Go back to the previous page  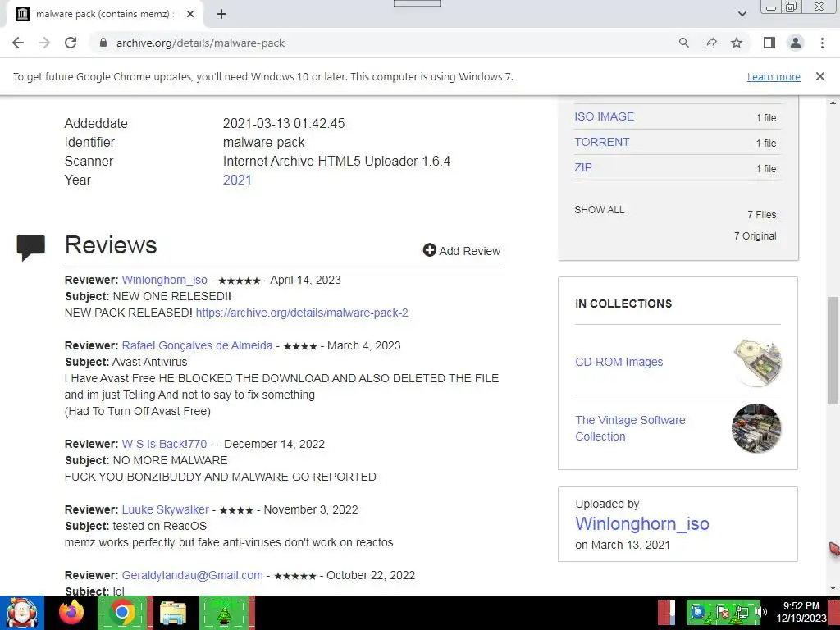(x=18, y=43)
